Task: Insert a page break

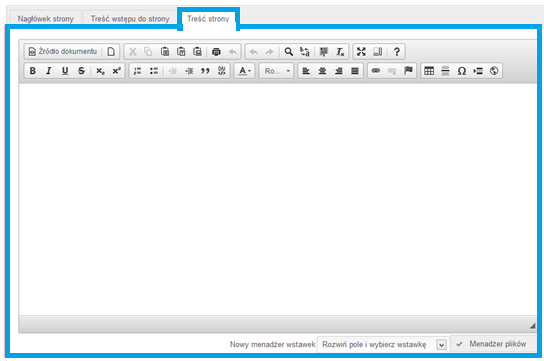Action: [478, 71]
